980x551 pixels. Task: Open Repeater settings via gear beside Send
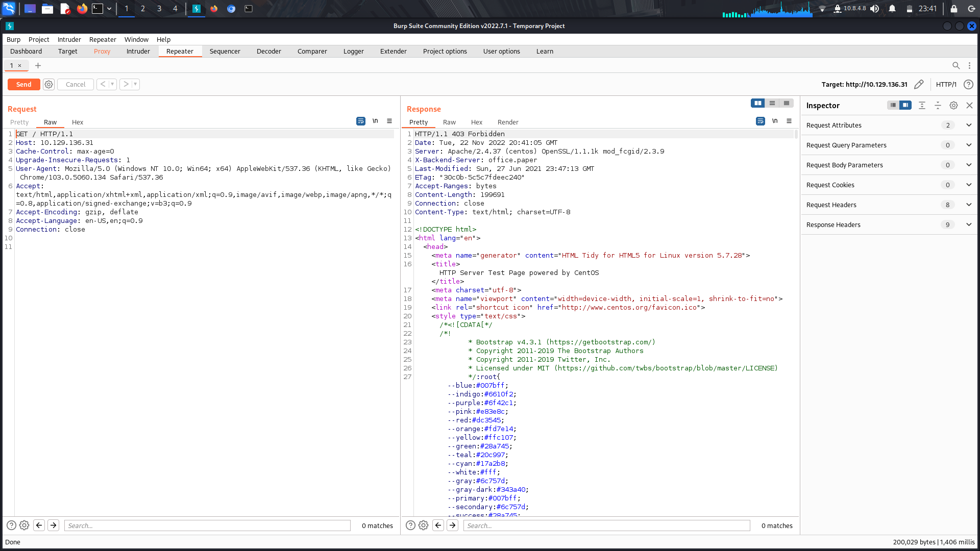click(x=48, y=84)
